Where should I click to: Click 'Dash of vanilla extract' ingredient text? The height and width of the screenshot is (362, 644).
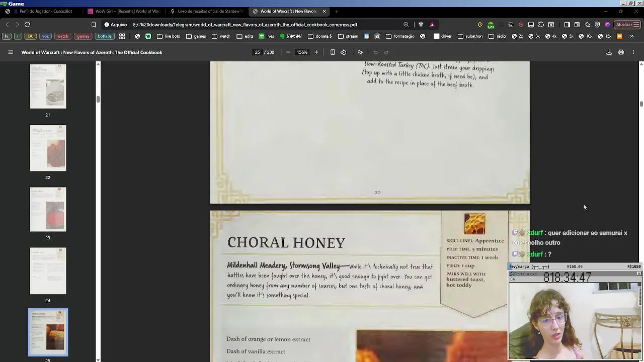click(256, 351)
